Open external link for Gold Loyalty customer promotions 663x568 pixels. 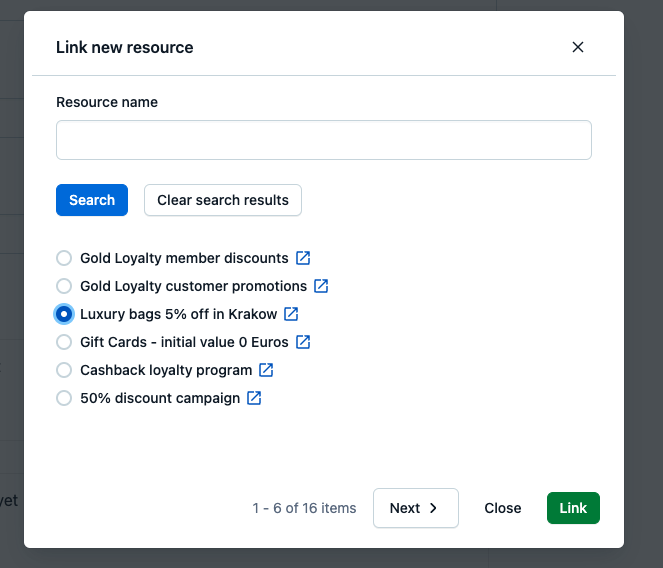(x=321, y=286)
